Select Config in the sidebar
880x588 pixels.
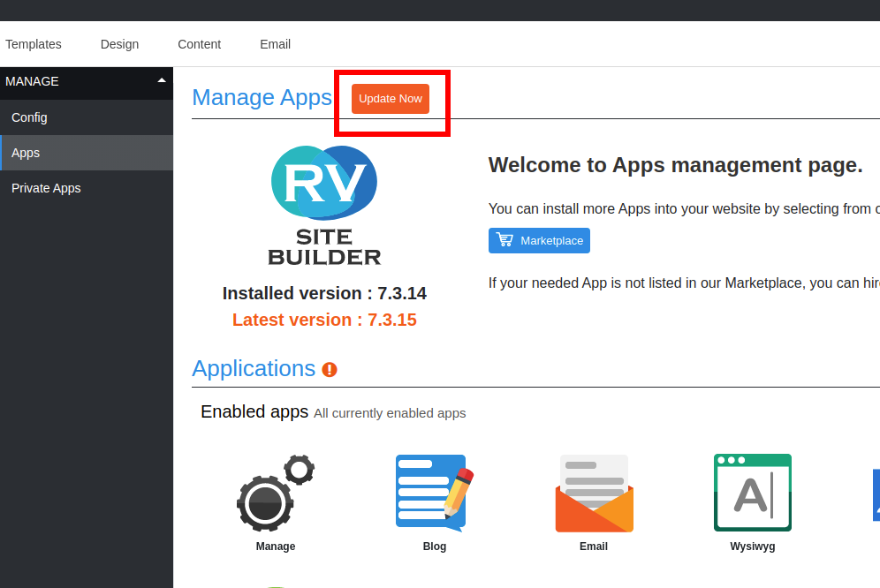[87, 117]
